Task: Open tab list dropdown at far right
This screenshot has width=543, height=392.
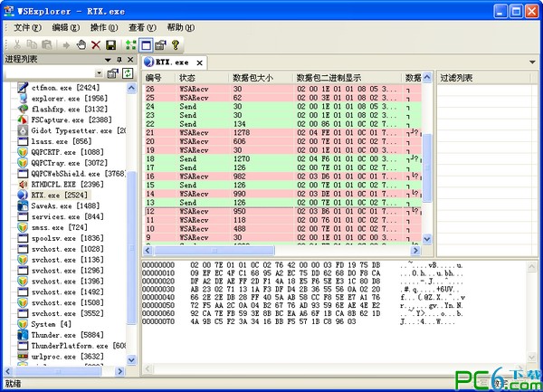Action: tap(533, 62)
